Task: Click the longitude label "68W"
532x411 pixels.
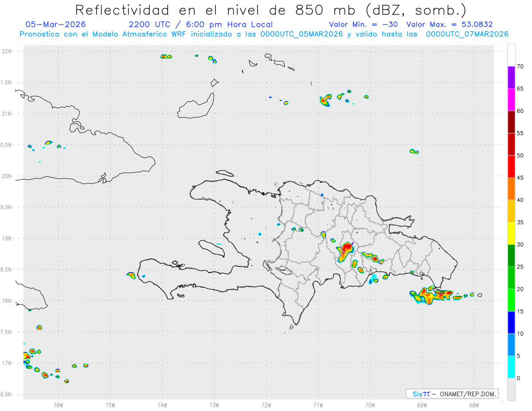Action: [x=474, y=405]
